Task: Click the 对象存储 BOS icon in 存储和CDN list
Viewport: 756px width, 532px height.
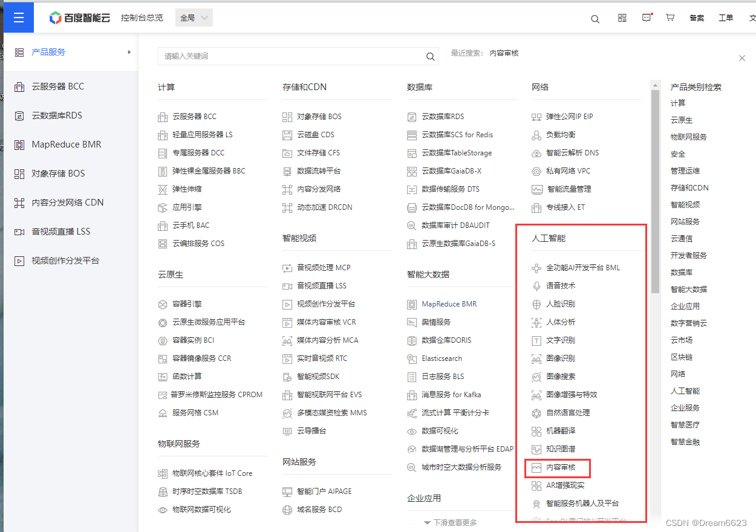Action: click(287, 117)
